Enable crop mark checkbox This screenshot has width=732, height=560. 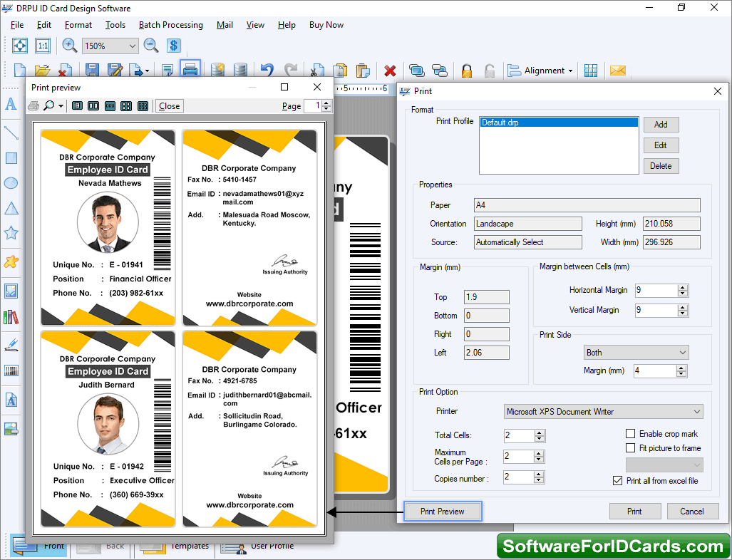coord(630,433)
